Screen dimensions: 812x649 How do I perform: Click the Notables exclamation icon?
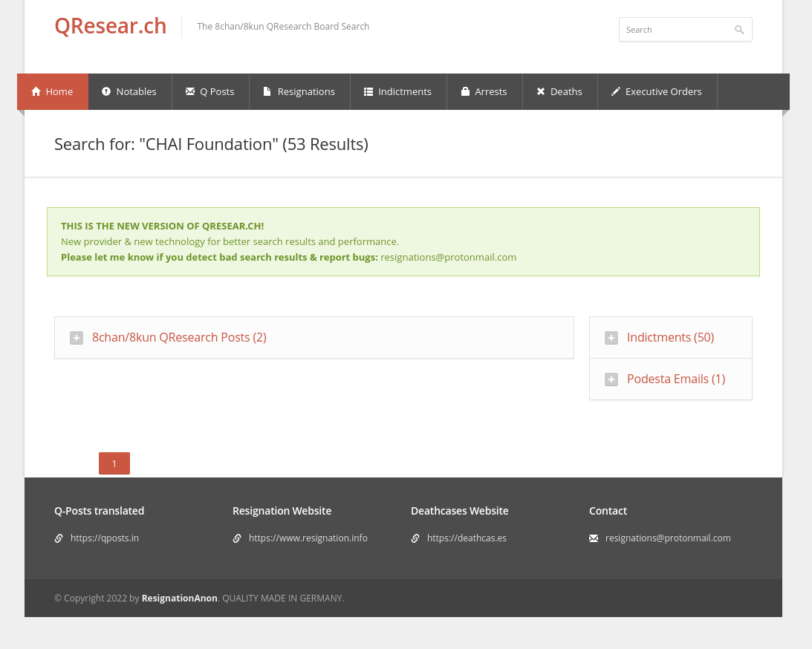tap(106, 91)
